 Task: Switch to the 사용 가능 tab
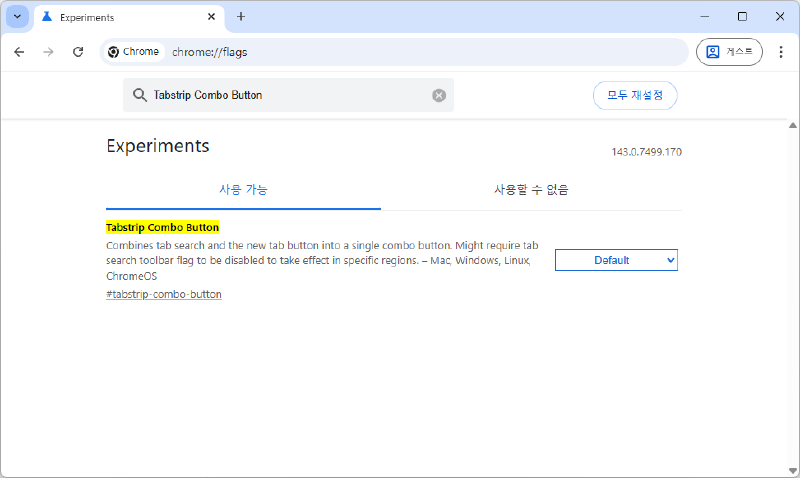(243, 189)
